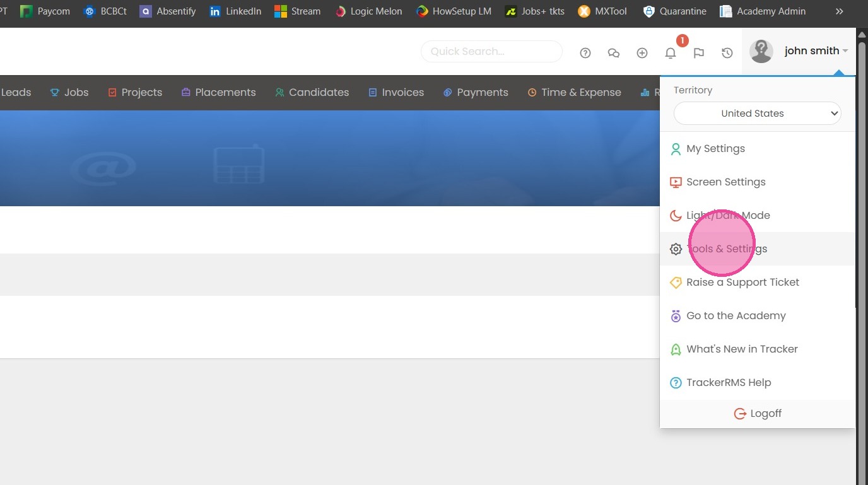Open the Jobs+ tkts bookmark

click(534, 11)
